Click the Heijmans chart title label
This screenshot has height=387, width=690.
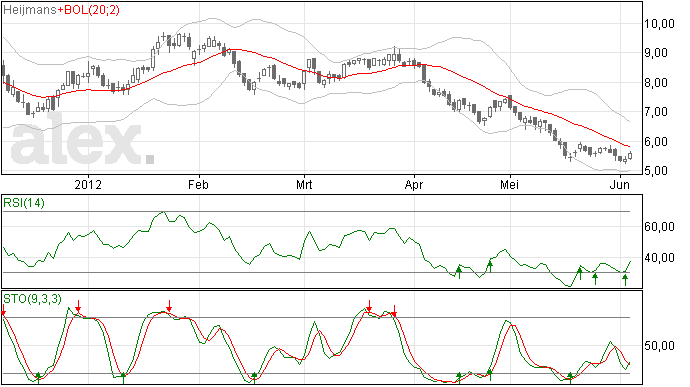click(x=29, y=10)
